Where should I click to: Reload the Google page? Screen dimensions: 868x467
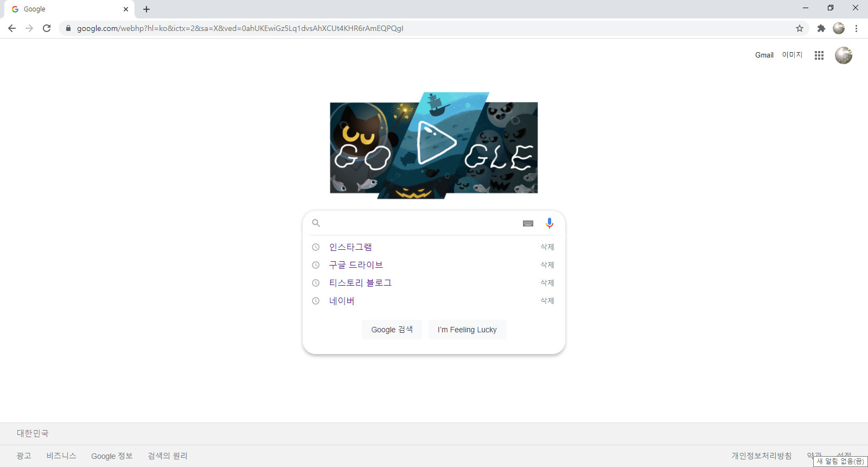pos(47,28)
